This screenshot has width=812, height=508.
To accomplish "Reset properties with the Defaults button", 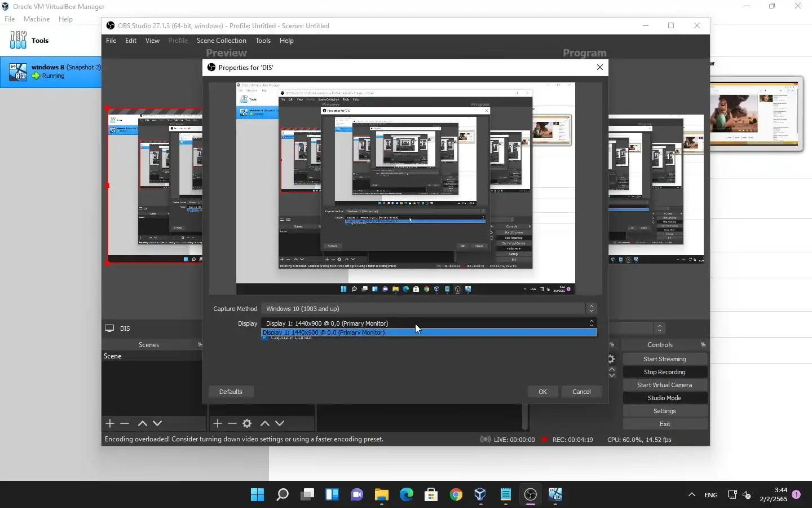I will [231, 392].
